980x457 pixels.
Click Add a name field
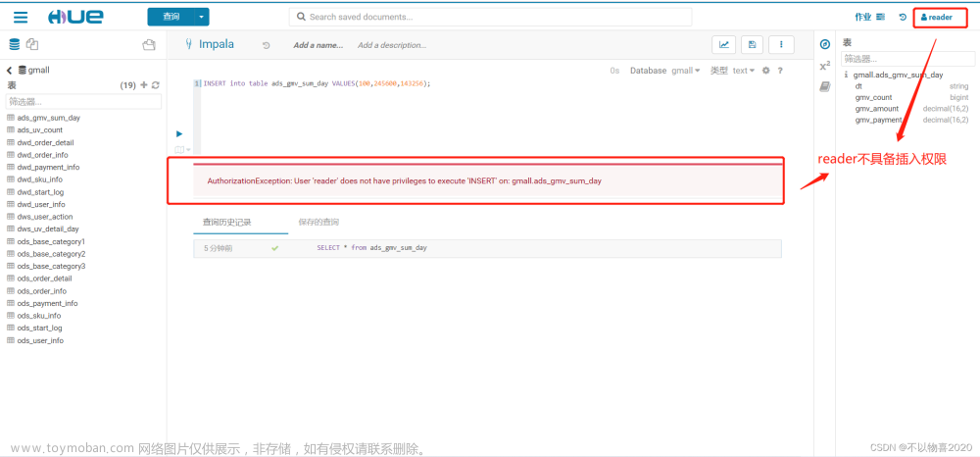318,45
